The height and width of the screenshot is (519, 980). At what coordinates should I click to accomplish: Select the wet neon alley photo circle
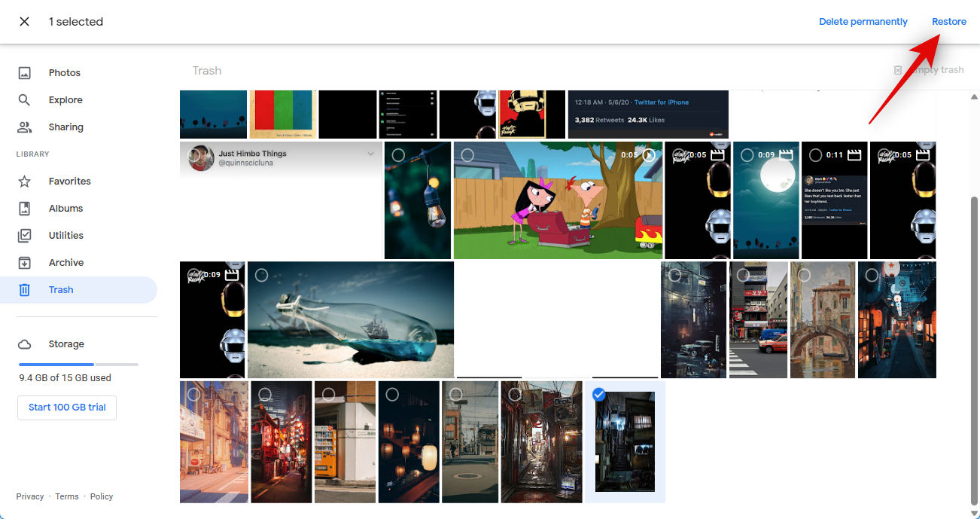515,394
